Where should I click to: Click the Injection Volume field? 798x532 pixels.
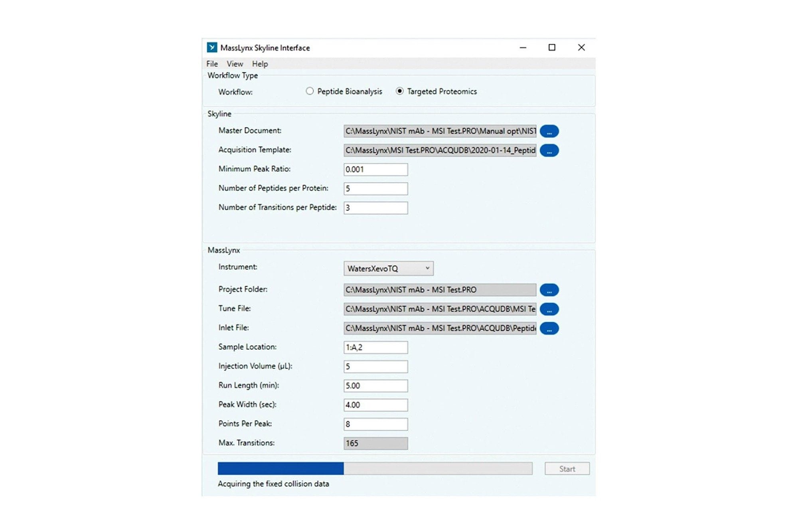pyautogui.click(x=376, y=366)
